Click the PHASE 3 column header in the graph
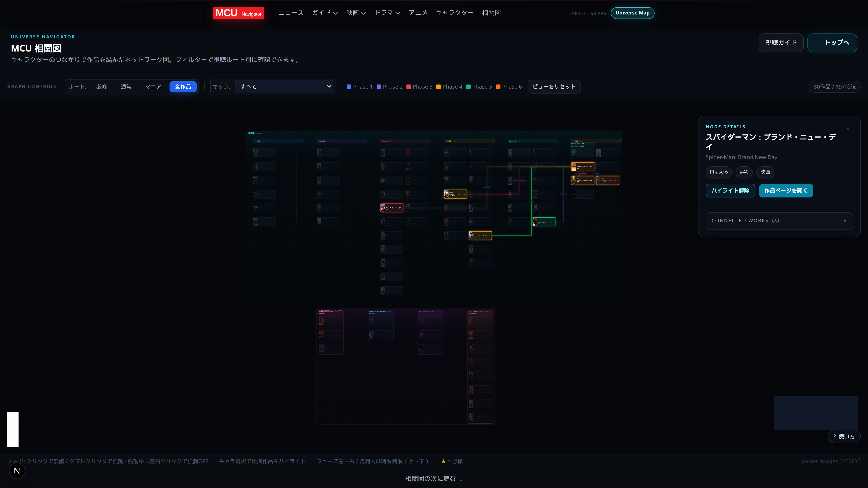868x488 pixels. 405,141
